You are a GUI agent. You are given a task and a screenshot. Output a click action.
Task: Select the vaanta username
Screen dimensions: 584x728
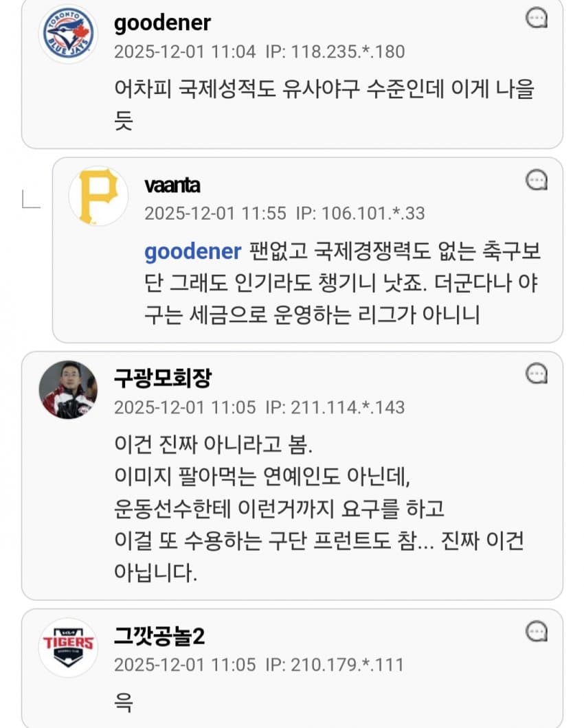[172, 185]
